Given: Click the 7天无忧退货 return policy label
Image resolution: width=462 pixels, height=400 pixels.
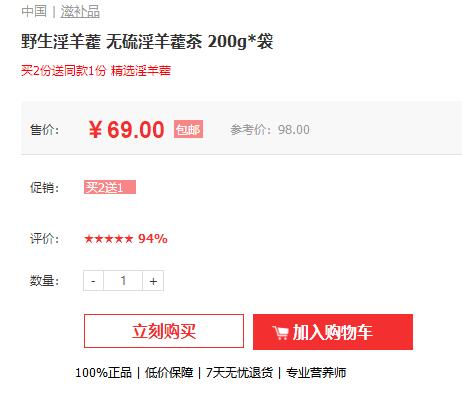Looking at the screenshot, I should click(239, 373).
